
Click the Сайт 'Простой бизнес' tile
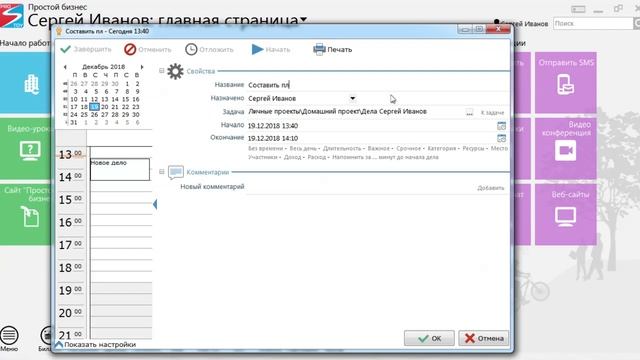pyautogui.click(x=26, y=215)
